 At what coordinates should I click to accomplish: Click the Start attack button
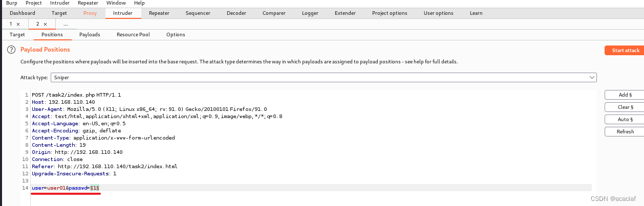[626, 50]
